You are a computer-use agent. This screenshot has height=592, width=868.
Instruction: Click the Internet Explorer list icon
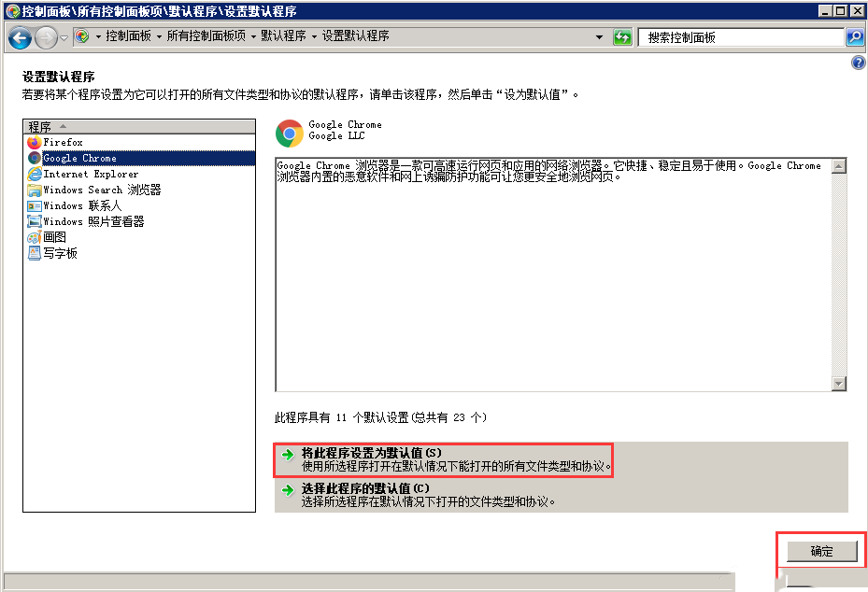[35, 175]
